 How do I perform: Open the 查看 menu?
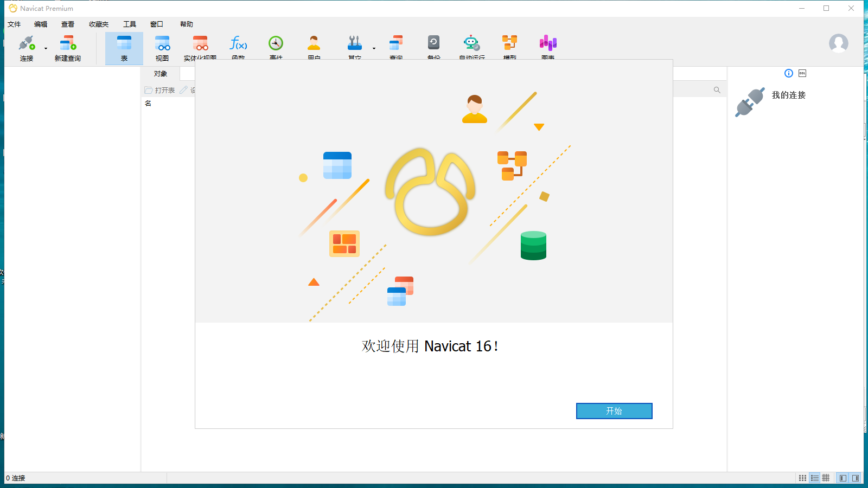click(68, 24)
